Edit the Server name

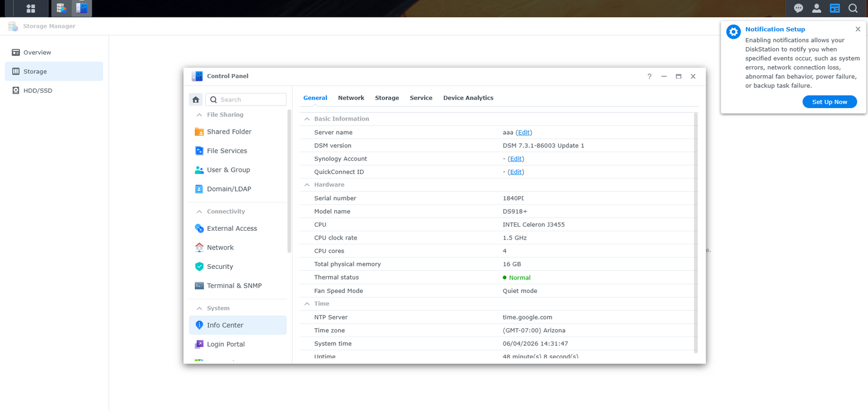524,133
